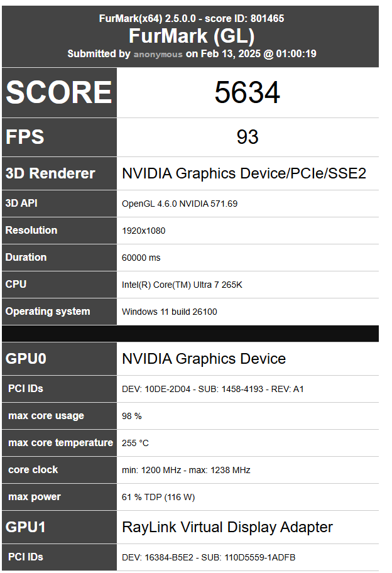Click the GPU0 header label
The image size is (392, 573).
(x=26, y=359)
